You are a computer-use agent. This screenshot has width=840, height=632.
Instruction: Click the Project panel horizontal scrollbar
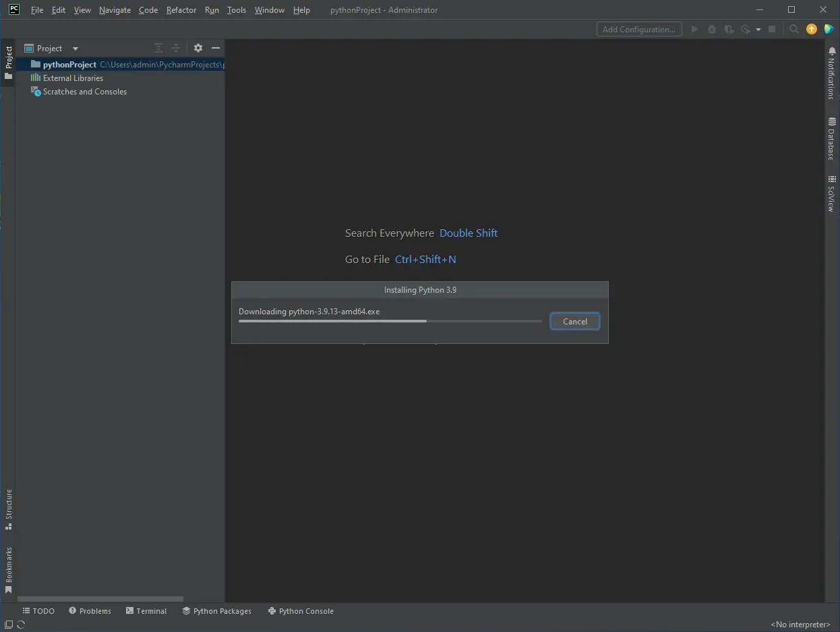(x=100, y=598)
